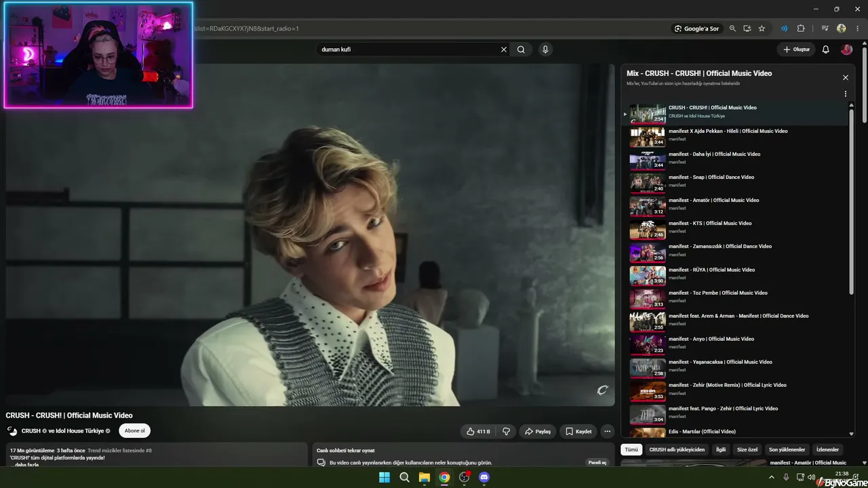
Task: Save the video with Kaydet
Action: [x=578, y=432]
